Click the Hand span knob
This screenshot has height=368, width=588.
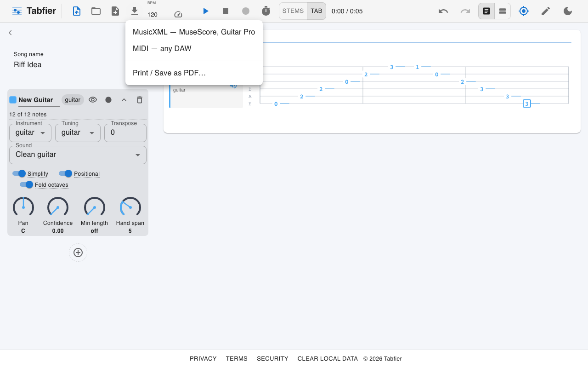tap(130, 207)
